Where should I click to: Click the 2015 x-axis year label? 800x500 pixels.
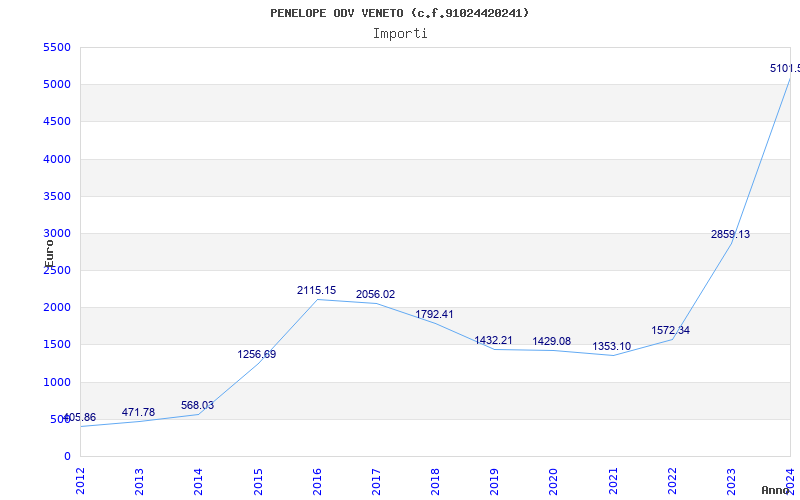[x=258, y=481]
